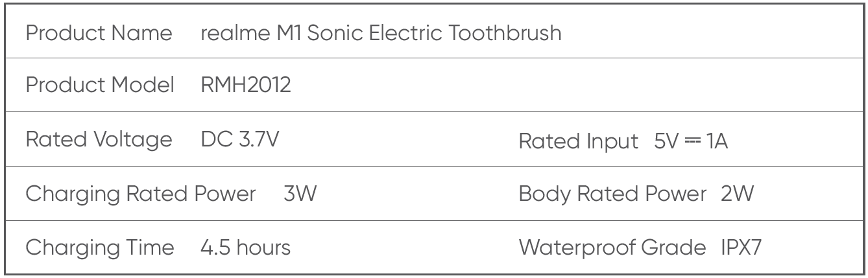Select the 3W charging power value
Viewport: 868px width, 278px height.
[x=299, y=194]
